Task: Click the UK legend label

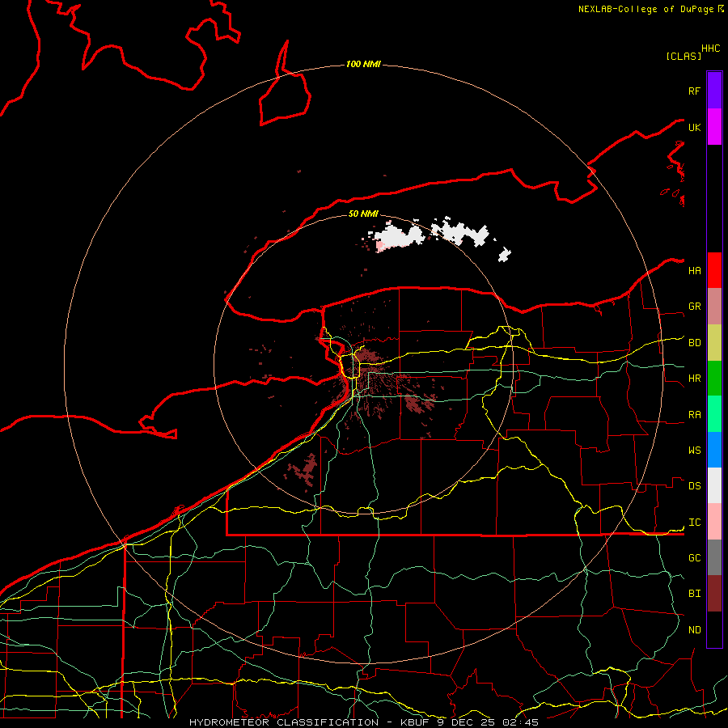Action: (x=694, y=127)
